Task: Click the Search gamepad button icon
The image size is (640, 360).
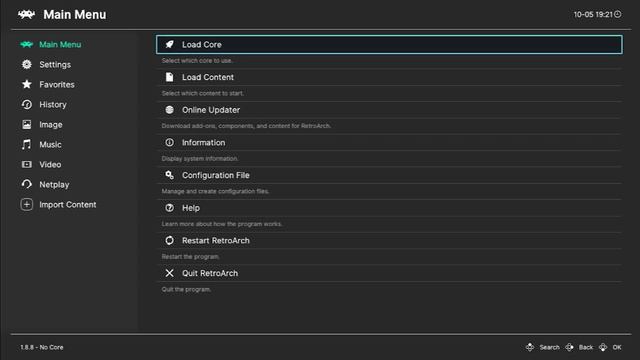Action: [530, 347]
